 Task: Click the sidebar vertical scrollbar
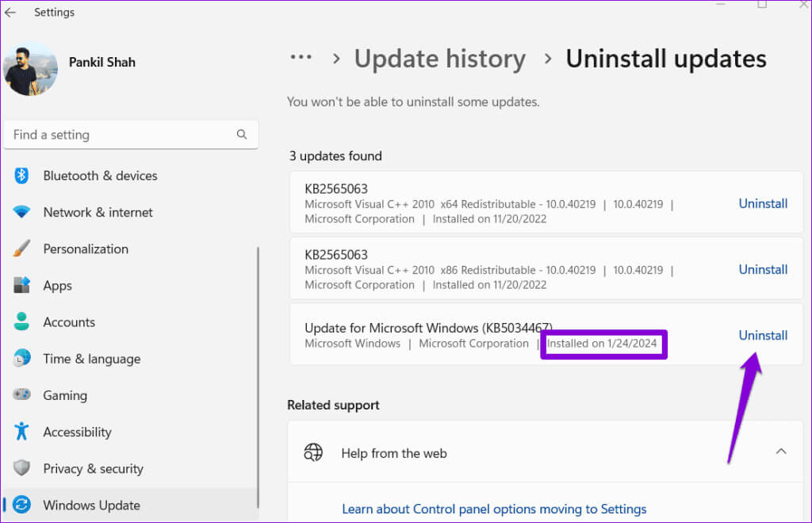tap(258, 377)
